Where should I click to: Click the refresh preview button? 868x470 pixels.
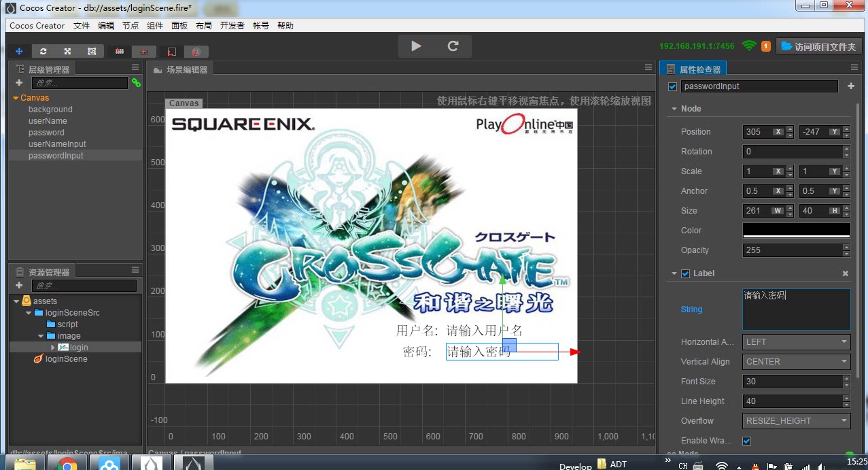click(453, 46)
